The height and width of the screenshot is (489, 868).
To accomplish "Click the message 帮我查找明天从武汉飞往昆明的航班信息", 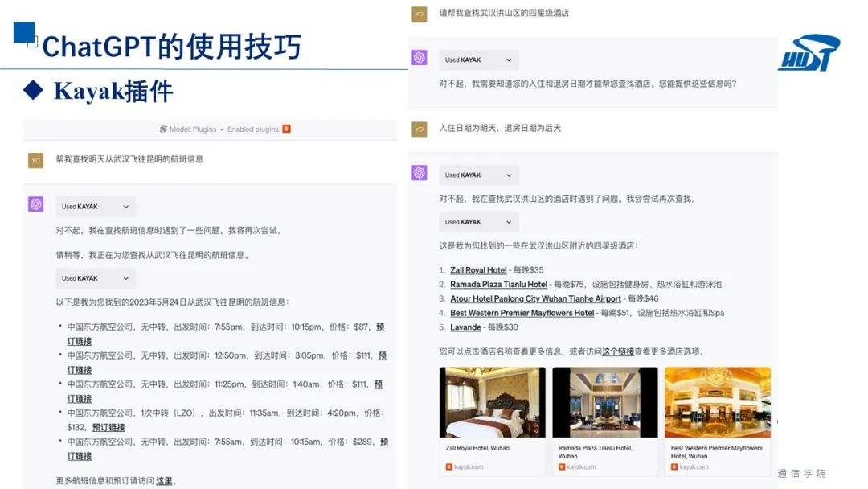I will (x=129, y=159).
